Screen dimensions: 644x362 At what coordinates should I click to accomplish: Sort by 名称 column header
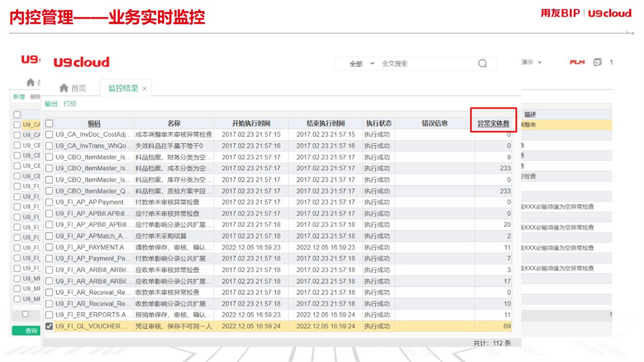pyautogui.click(x=174, y=123)
